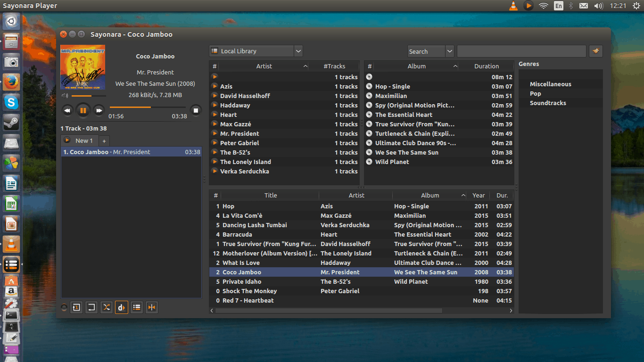Click the play icon beside Haddaway

pos(215,105)
